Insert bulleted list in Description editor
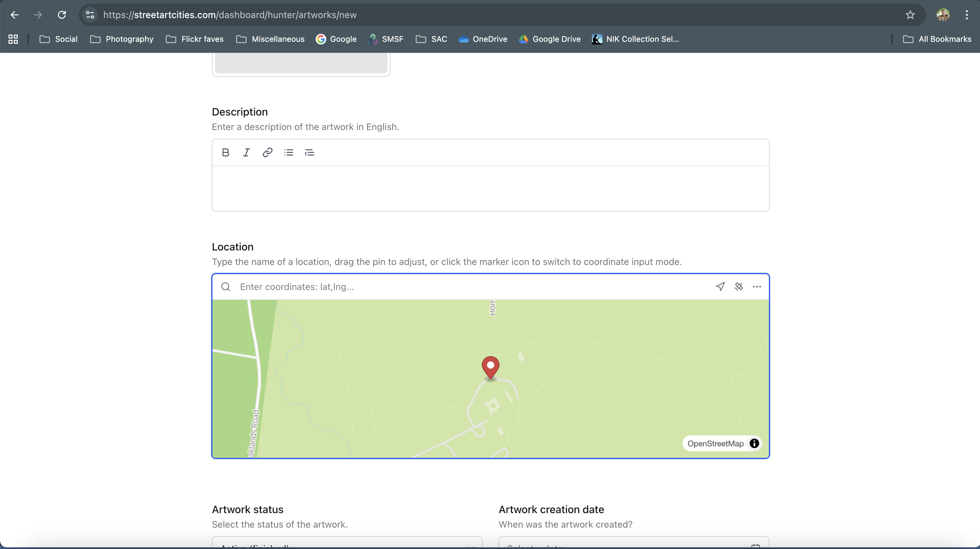Screen dimensions: 980x549 tap(289, 153)
